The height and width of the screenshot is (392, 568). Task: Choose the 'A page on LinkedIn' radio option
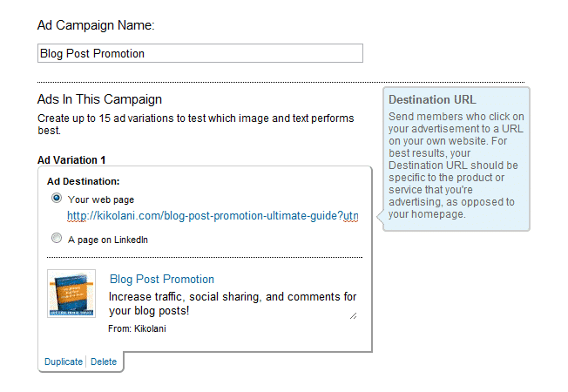pyautogui.click(x=57, y=239)
